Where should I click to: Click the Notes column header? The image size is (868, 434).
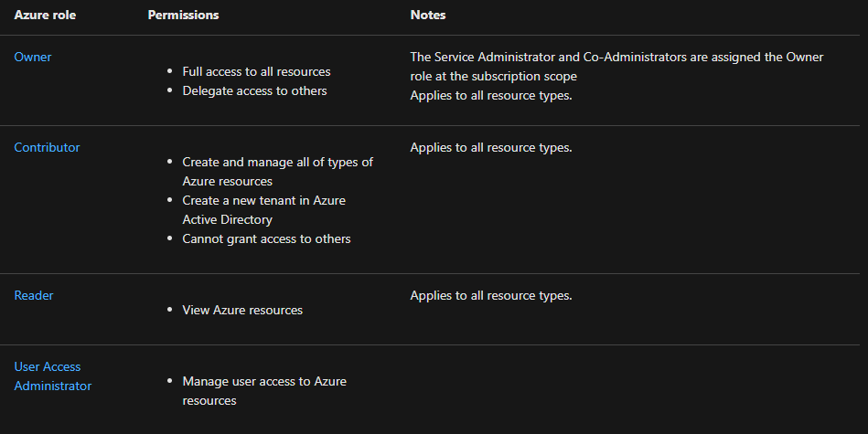click(428, 16)
